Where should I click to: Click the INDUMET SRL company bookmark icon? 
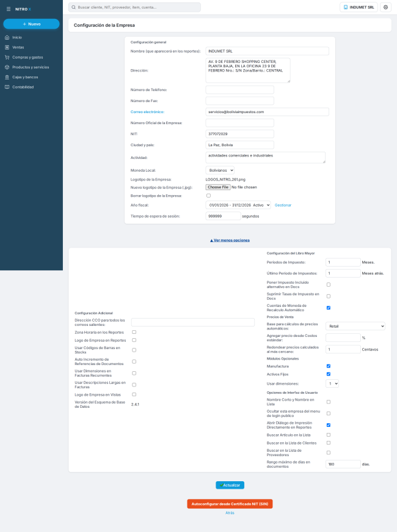(346, 7)
